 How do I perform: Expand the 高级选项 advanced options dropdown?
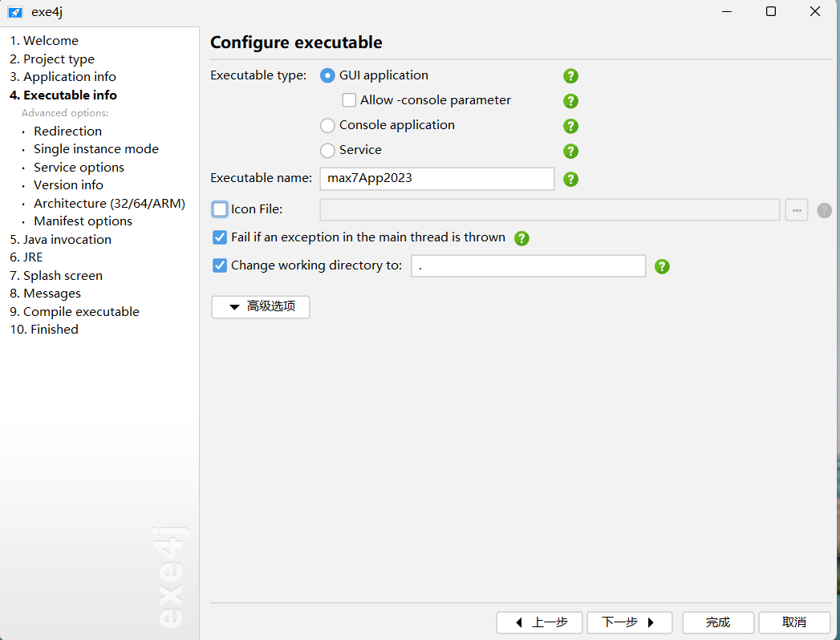tap(261, 307)
